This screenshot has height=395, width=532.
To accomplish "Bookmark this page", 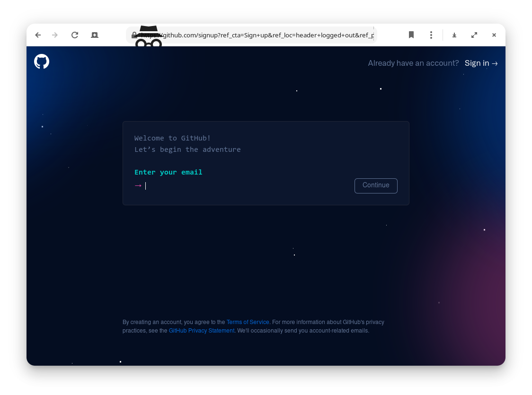I will tap(411, 35).
